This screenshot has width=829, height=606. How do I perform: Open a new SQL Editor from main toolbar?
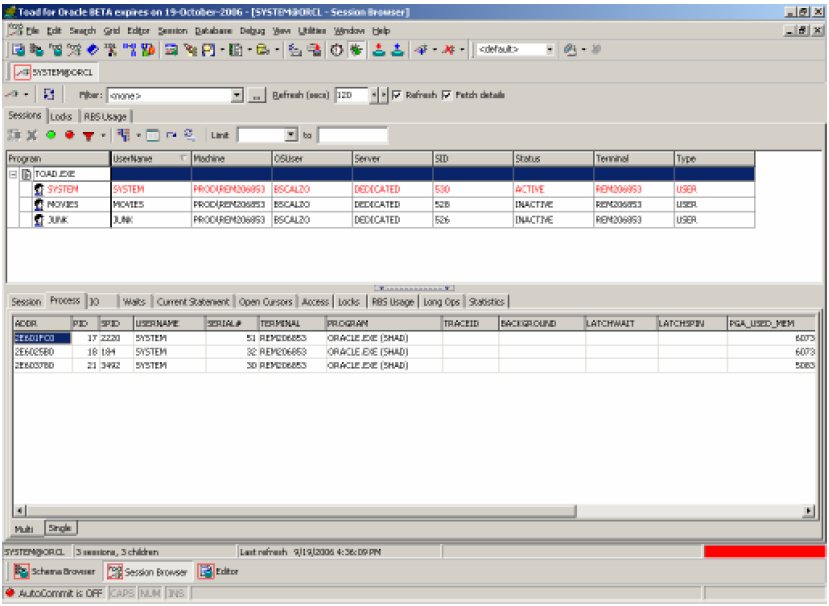pos(19,50)
